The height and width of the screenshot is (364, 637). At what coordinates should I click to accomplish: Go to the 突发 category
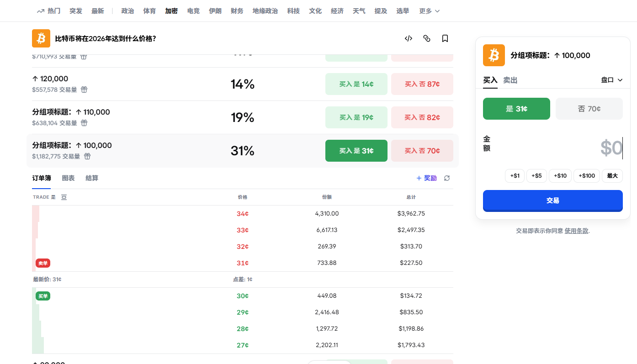click(x=76, y=11)
